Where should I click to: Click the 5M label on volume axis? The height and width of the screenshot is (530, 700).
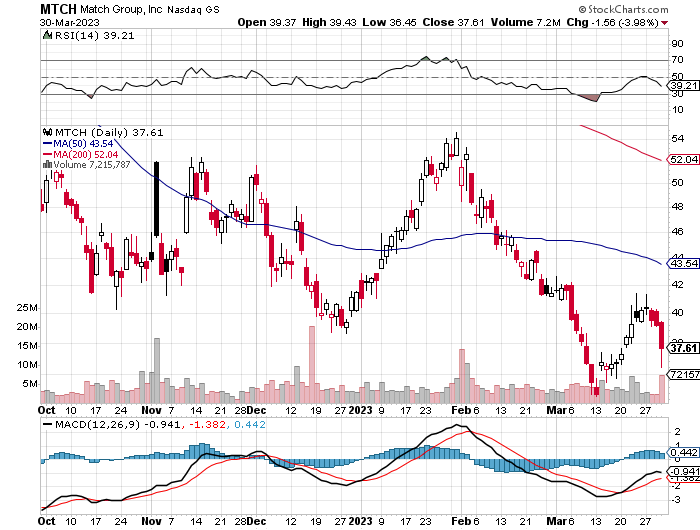pos(30,384)
